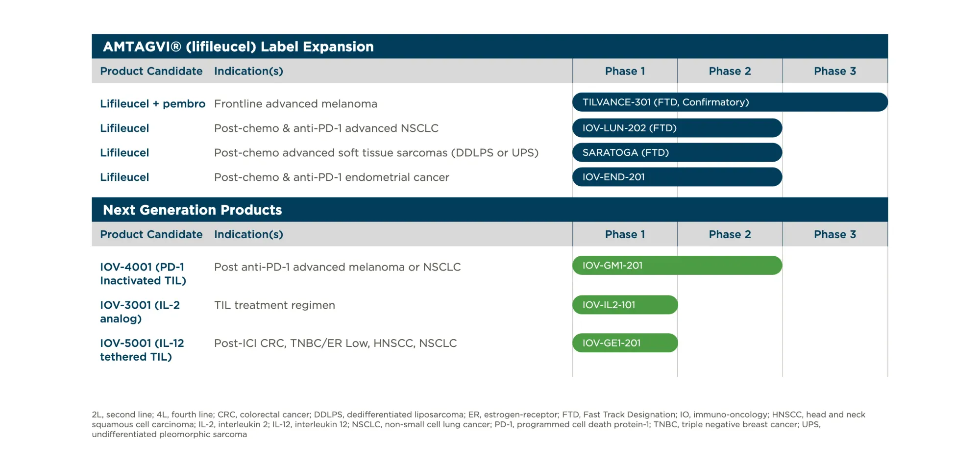Viewport: 980px width, 466px height.
Task: Click 'Post-chemo & anti-PD-1 endometrial cancer' text
Action: [x=331, y=177]
